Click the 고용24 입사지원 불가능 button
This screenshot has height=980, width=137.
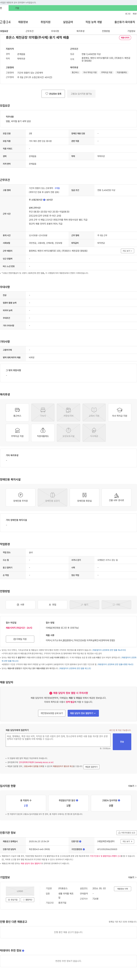(81, 94)
